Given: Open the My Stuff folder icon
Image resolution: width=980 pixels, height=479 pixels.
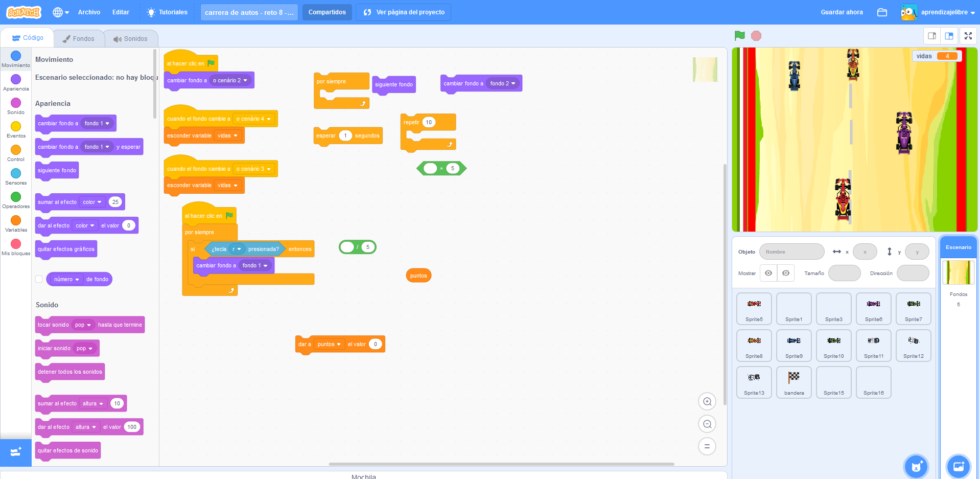Looking at the screenshot, I should pos(882,12).
